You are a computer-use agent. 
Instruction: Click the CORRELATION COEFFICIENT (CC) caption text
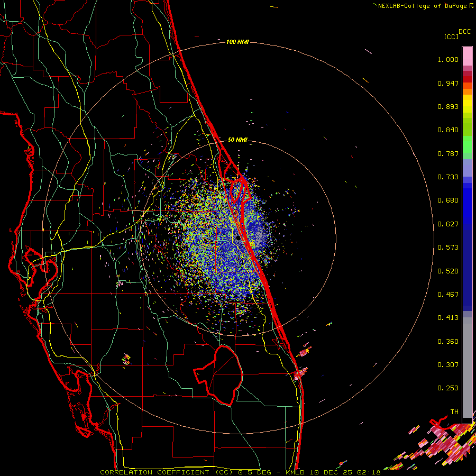167,472
